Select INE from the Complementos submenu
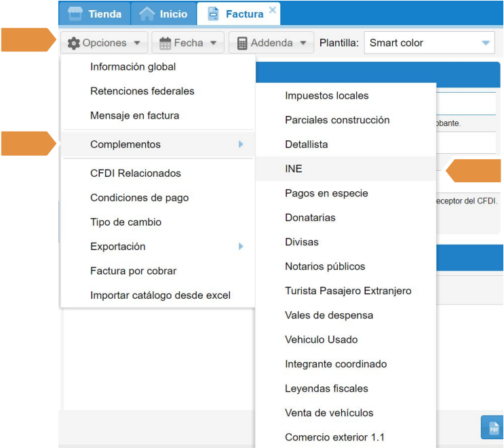The height and width of the screenshot is (448, 504). point(294,169)
